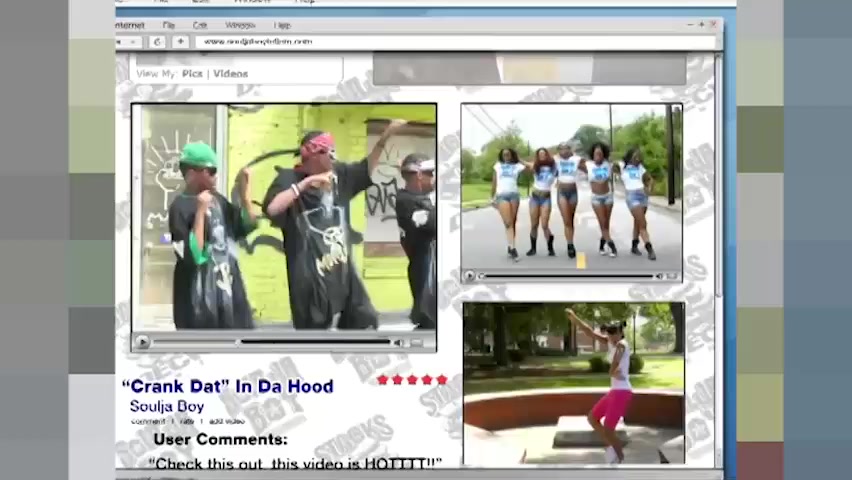Play the main Crank Dat video

point(142,342)
